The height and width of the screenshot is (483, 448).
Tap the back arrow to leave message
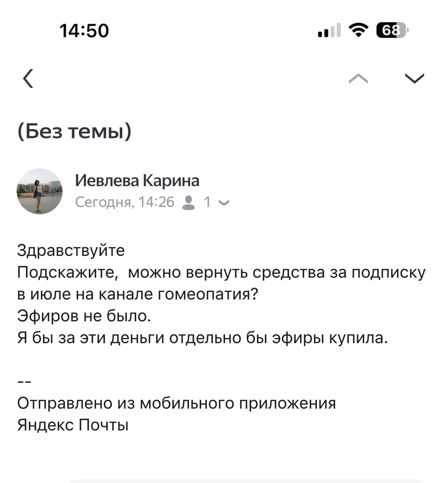tap(28, 78)
